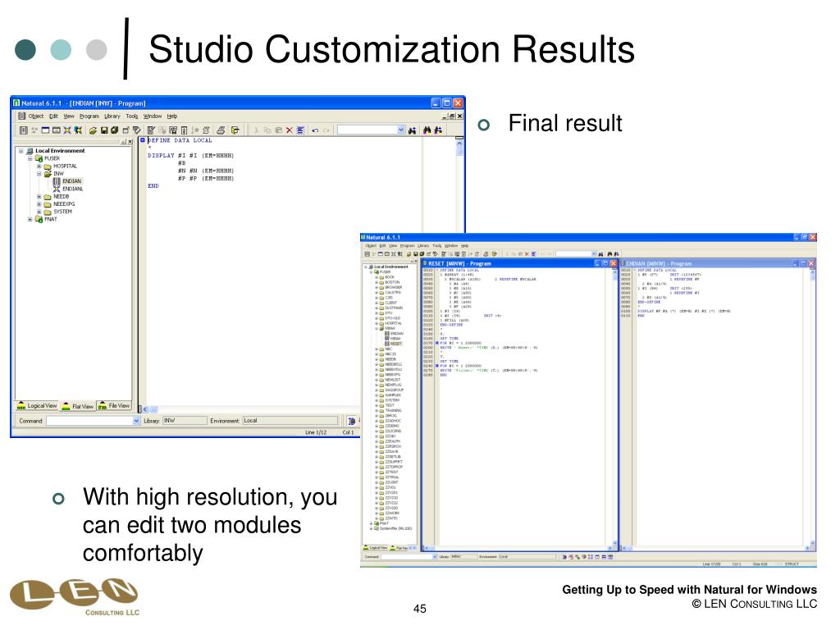Click the Redo arrow toolbar icon
The image size is (840, 630).
326,130
